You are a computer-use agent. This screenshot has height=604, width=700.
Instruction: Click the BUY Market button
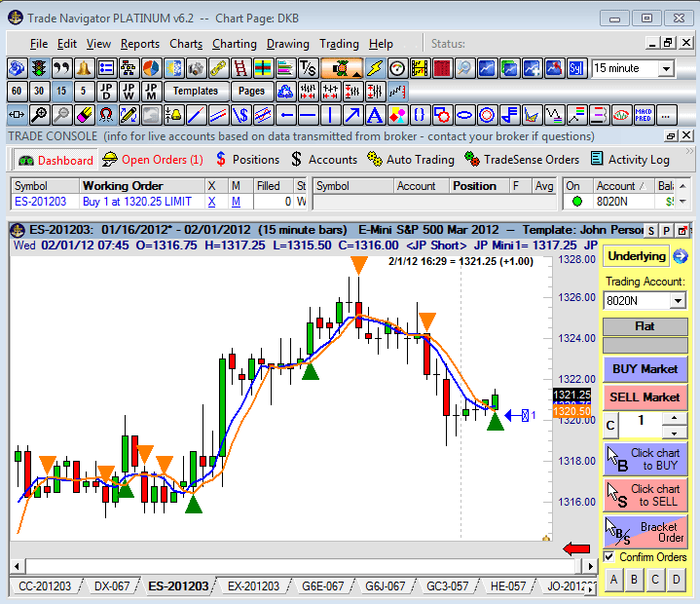[645, 369]
